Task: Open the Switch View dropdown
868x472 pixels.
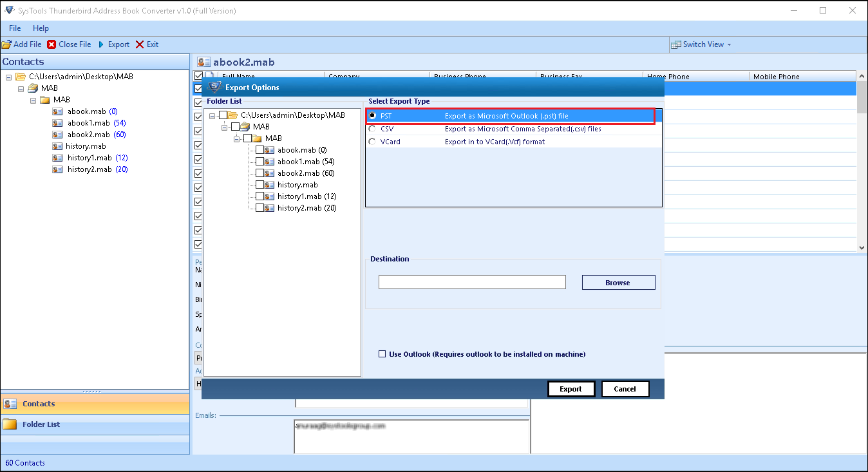Action: 701,44
